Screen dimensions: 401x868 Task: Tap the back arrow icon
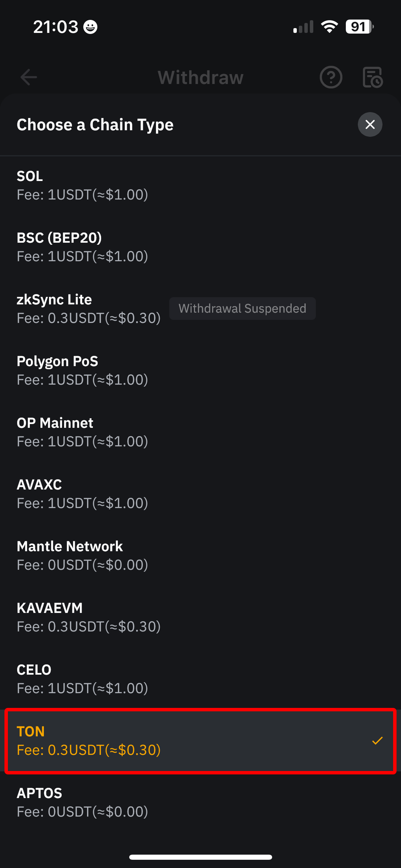(29, 77)
